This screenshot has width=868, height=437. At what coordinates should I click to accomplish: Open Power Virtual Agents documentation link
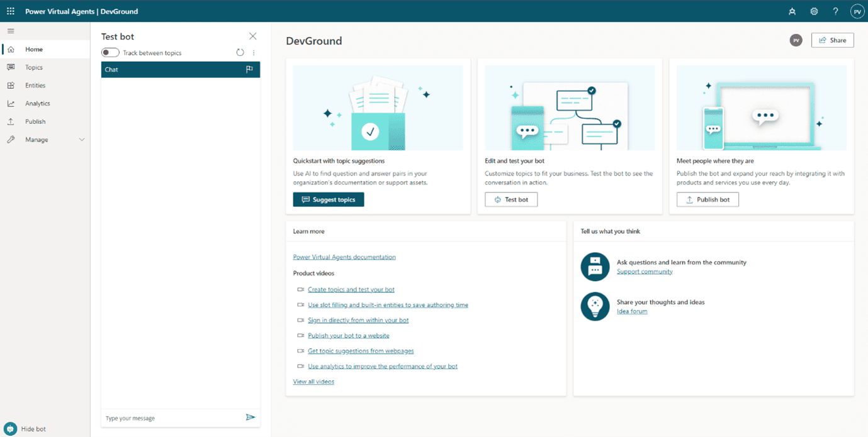click(x=344, y=257)
